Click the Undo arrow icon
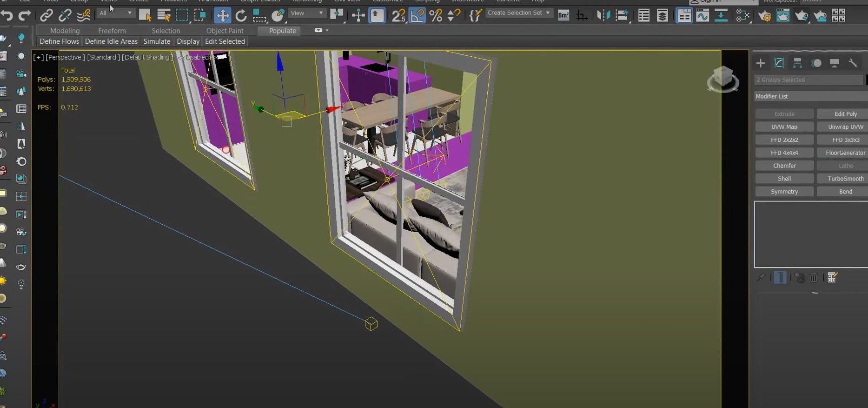This screenshot has height=408, width=868. 7,15
